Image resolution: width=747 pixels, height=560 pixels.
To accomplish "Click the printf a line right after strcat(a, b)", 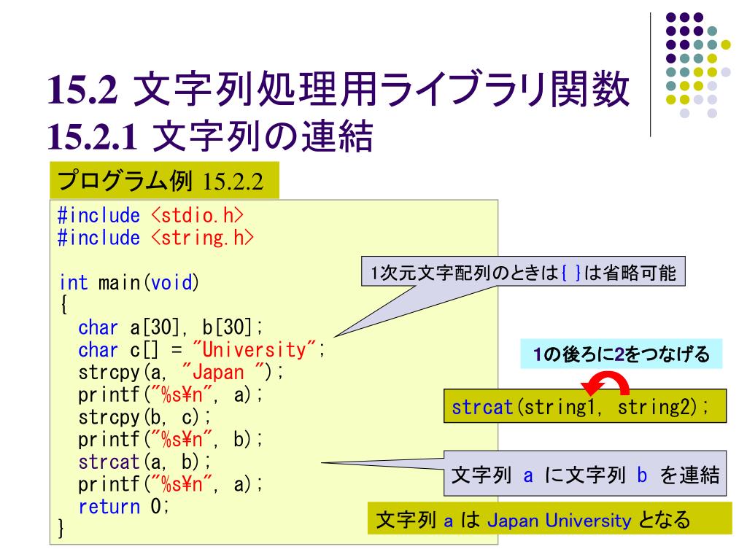I will 171,484.
